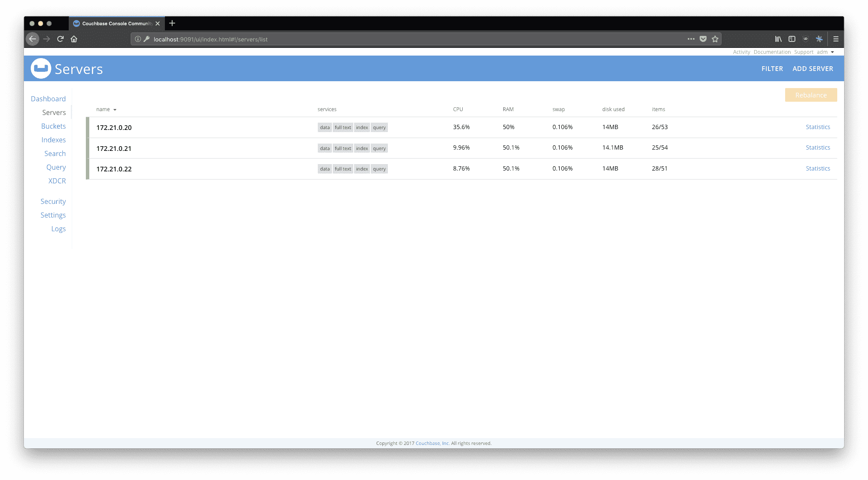The height and width of the screenshot is (480, 868).
Task: Navigate to Search in sidebar
Action: click(56, 153)
